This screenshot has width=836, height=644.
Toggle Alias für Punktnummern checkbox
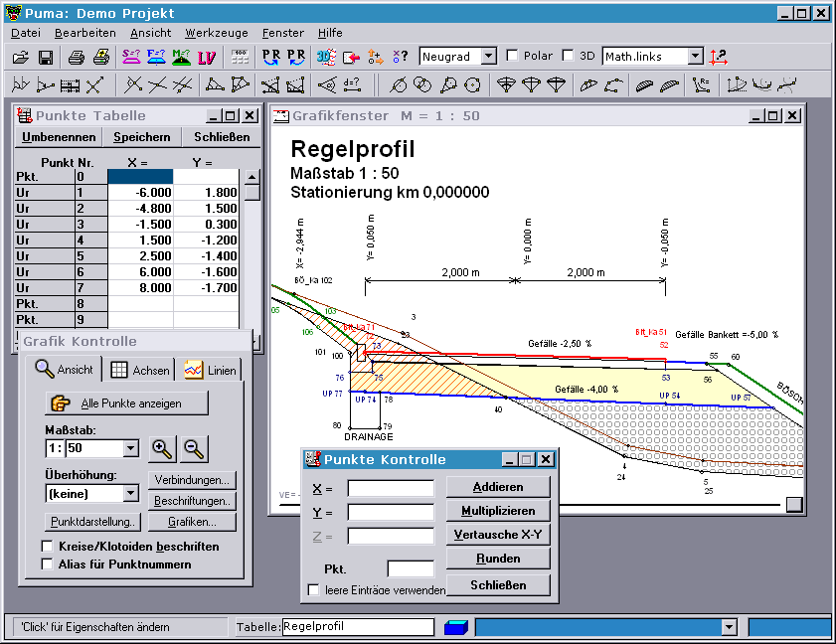point(48,564)
